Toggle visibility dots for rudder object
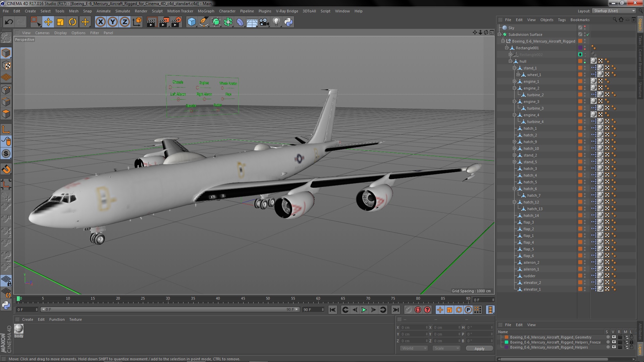 click(585, 276)
